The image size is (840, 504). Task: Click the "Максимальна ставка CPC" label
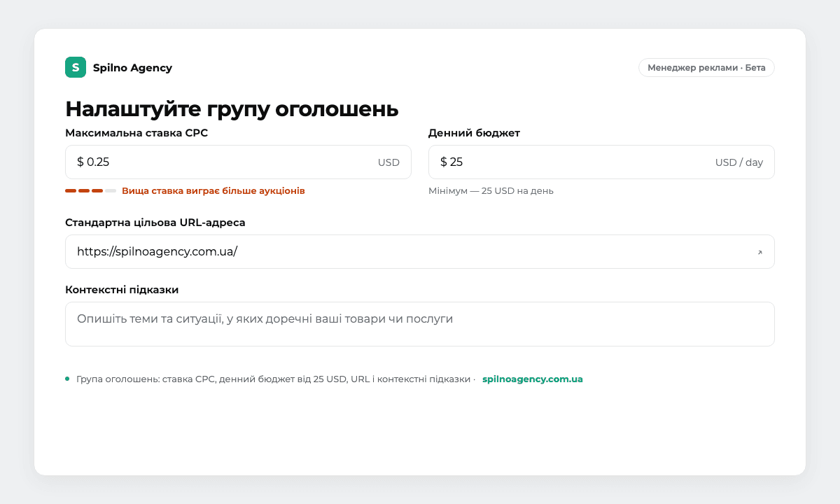tap(136, 133)
